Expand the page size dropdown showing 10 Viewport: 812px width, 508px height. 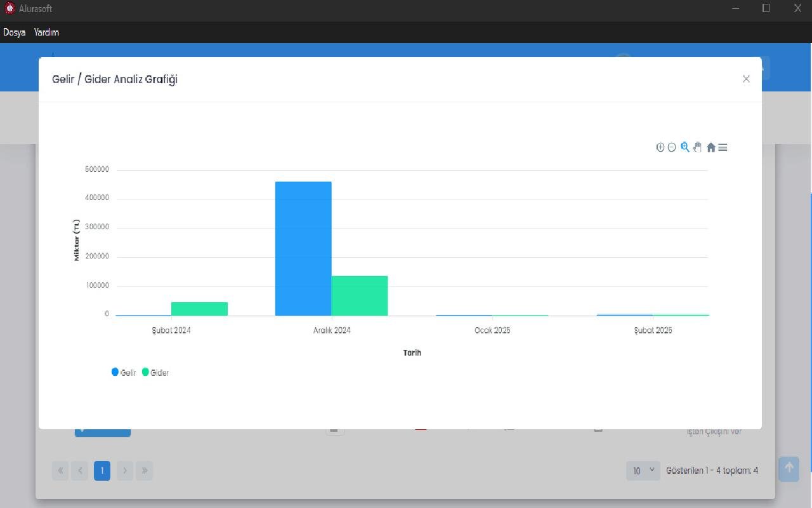[x=643, y=471]
